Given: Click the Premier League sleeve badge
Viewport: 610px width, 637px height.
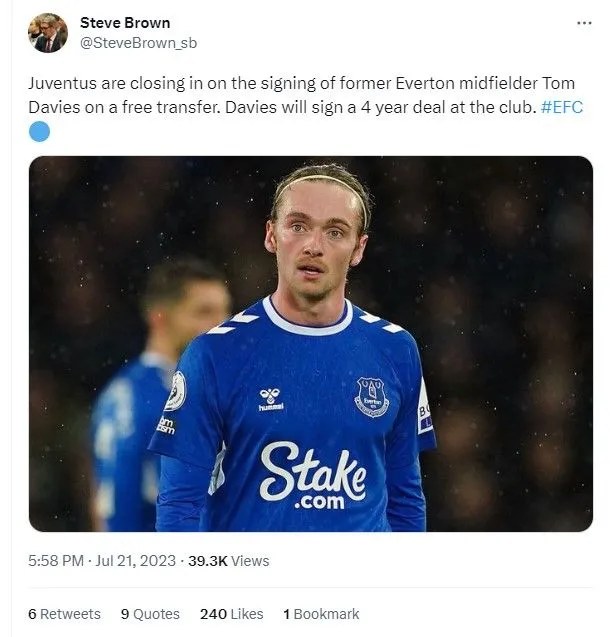Looking at the screenshot, I should tap(176, 391).
